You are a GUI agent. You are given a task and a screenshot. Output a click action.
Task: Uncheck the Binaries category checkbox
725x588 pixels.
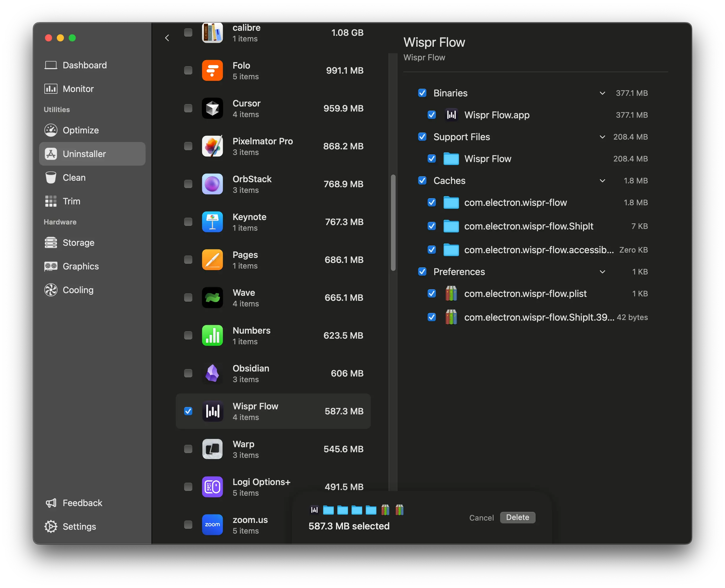422,93
